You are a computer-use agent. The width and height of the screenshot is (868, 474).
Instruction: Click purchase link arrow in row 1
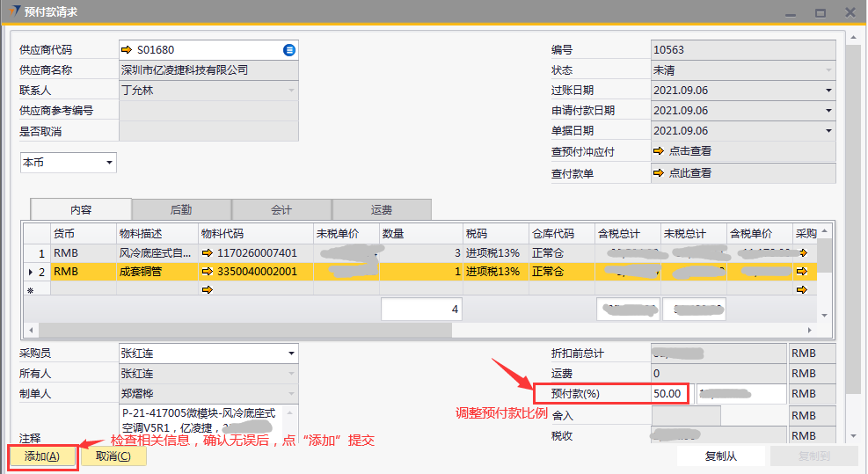801,253
